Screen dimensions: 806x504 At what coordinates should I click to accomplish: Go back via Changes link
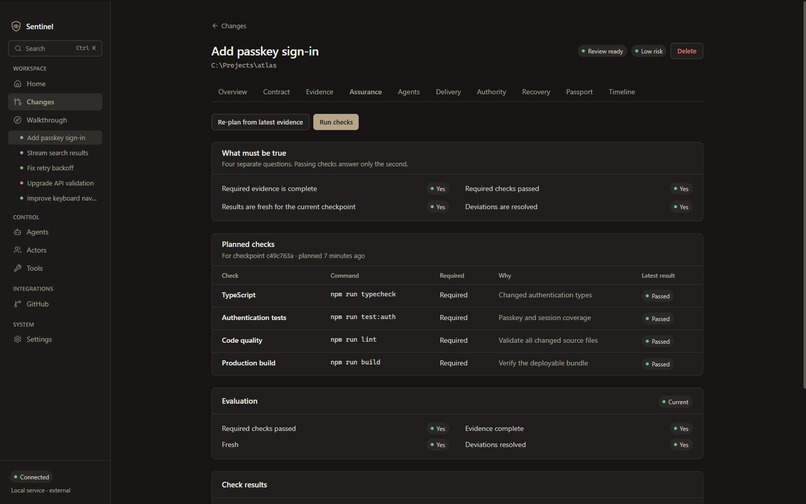click(229, 26)
